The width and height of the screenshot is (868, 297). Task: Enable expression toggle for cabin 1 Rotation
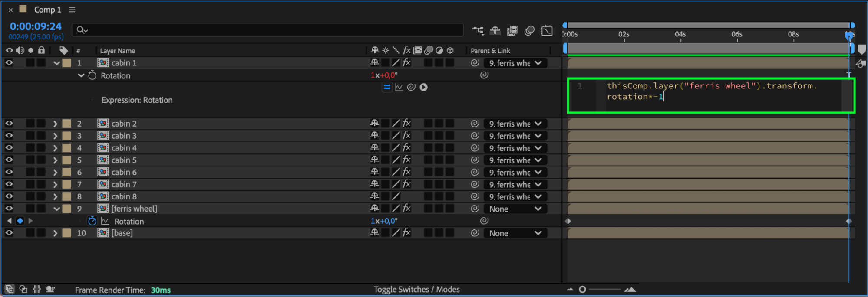click(x=386, y=87)
